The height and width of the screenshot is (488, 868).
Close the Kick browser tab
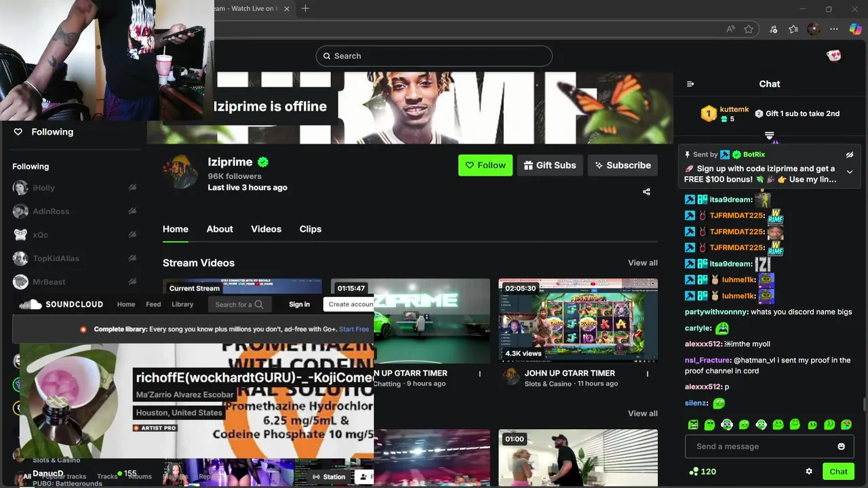click(x=287, y=9)
